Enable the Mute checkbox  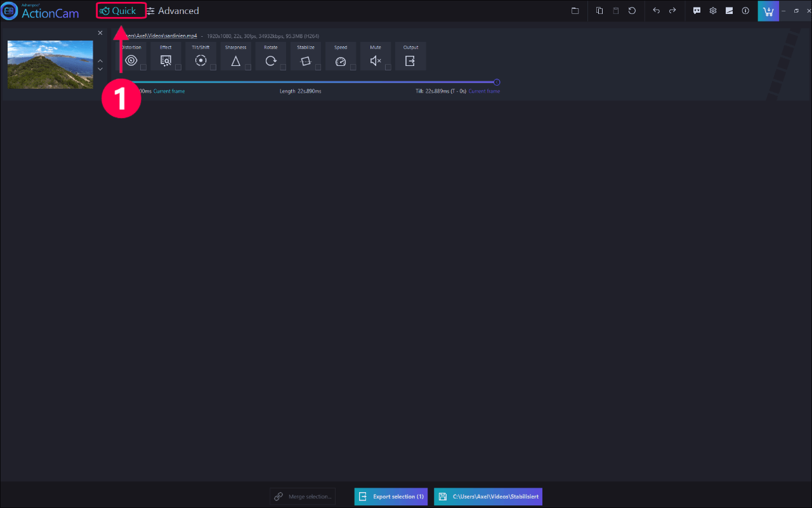pyautogui.click(x=388, y=67)
